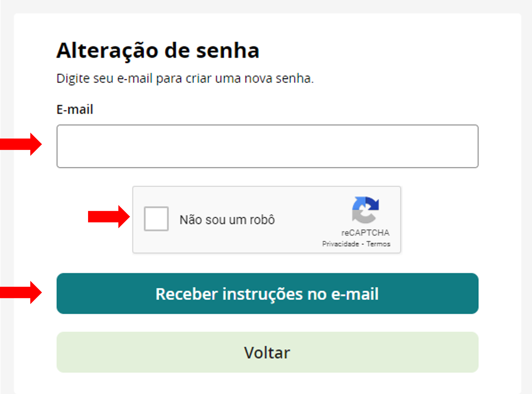Click the "Não sou um robô" label text
Screen dimensions: 532x394
227,220
